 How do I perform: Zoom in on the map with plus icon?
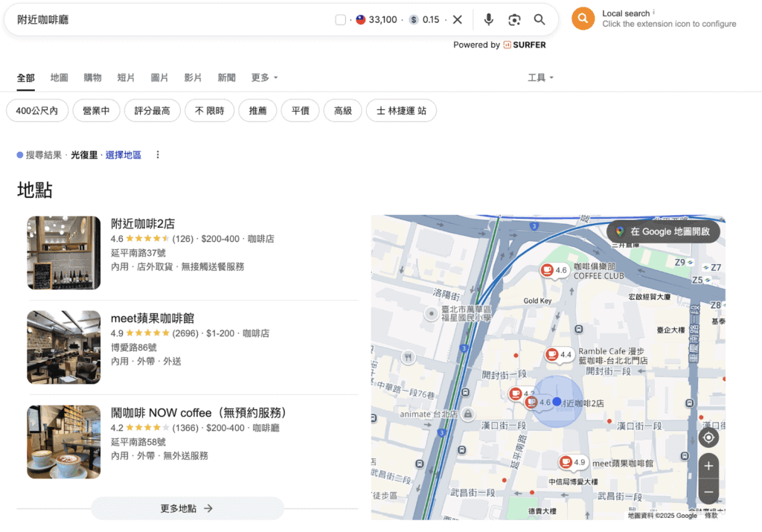click(x=708, y=465)
